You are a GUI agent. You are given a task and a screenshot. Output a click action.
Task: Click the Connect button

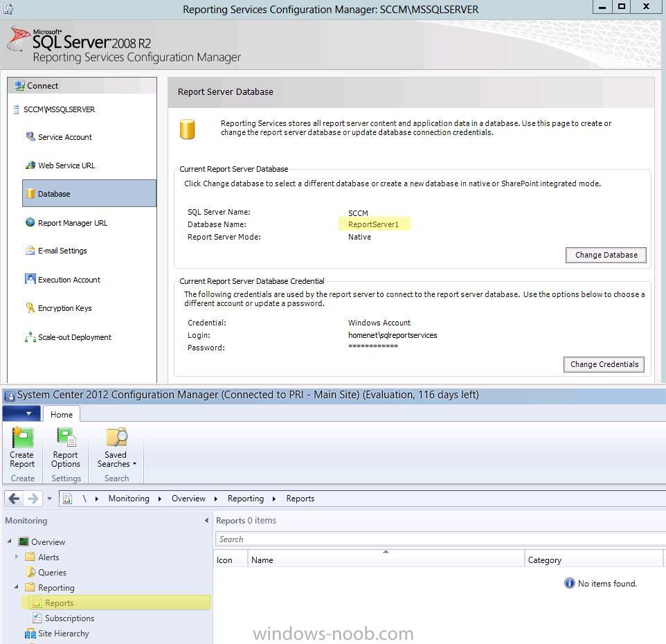42,85
